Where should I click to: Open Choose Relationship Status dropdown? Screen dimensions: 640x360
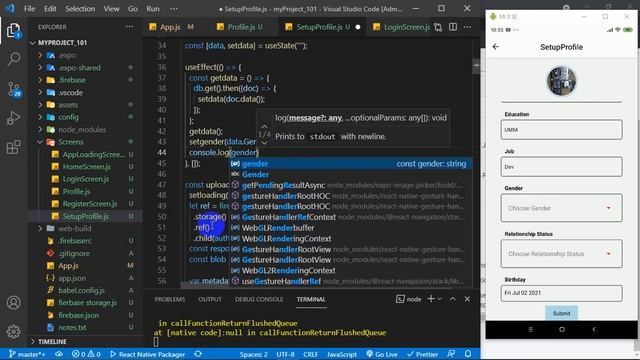tap(562, 254)
